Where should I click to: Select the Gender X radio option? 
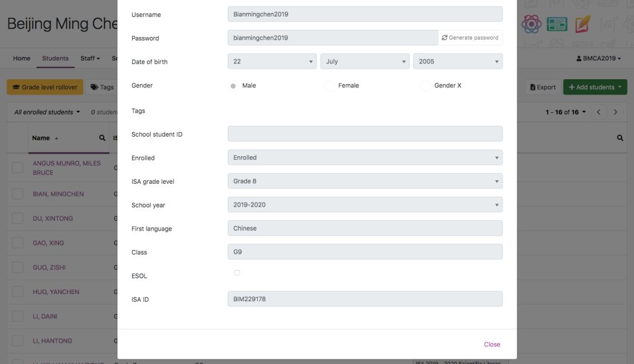(x=425, y=86)
